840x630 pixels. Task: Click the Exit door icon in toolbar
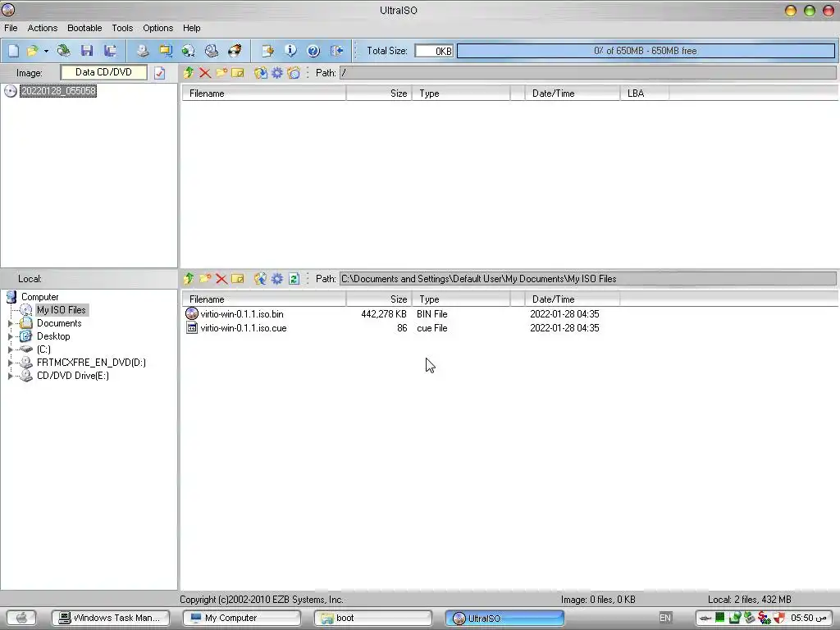[x=336, y=51]
